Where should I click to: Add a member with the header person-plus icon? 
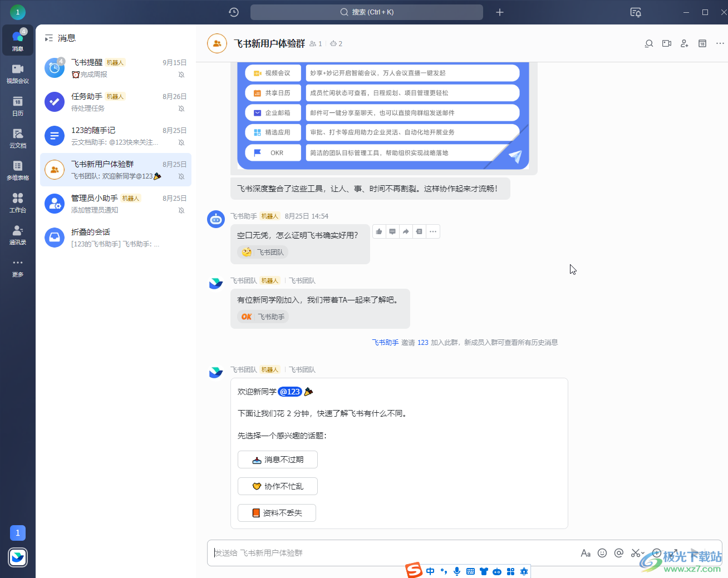point(685,43)
